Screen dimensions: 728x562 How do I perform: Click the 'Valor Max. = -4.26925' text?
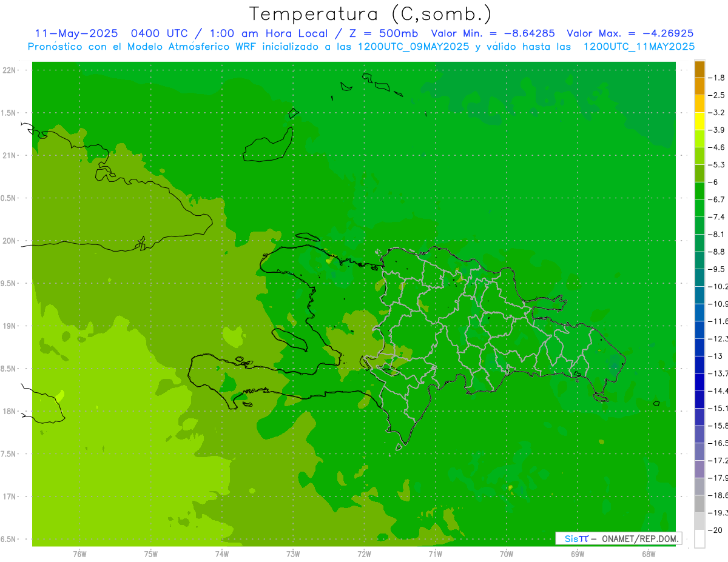630,33
